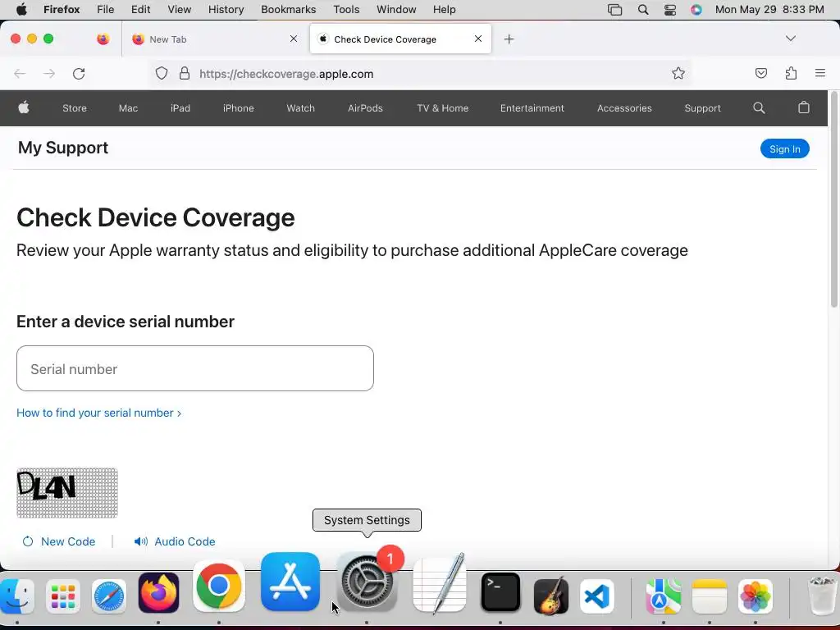Launch Terminal from the Dock

(x=500, y=592)
